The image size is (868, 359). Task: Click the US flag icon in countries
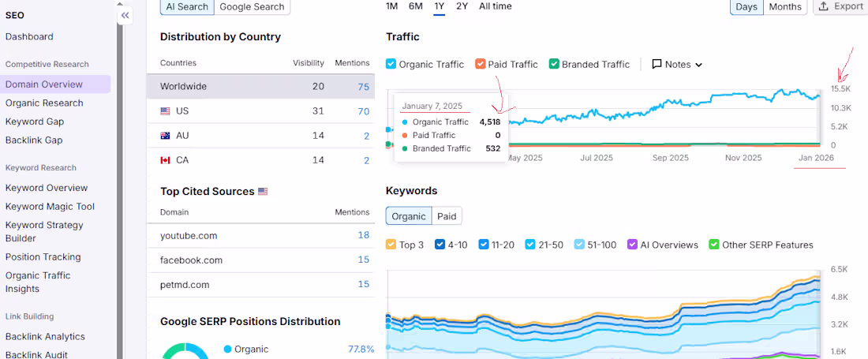[x=165, y=111]
